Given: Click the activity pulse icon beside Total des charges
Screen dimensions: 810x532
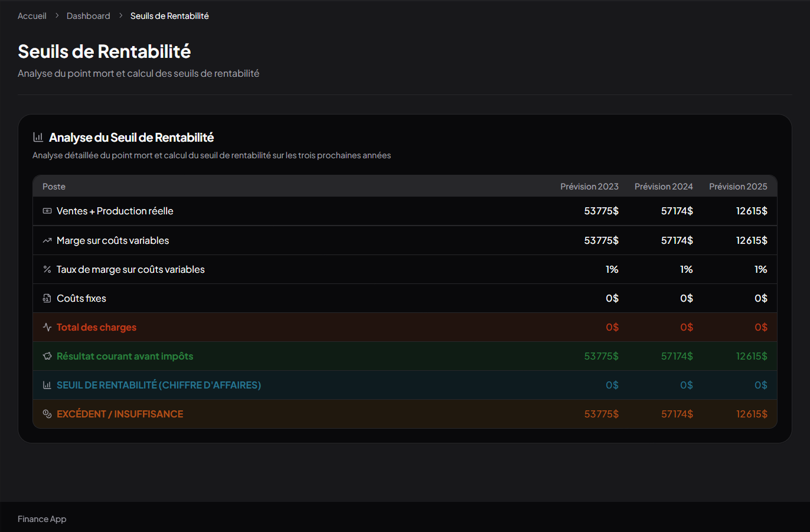Looking at the screenshot, I should coord(47,327).
